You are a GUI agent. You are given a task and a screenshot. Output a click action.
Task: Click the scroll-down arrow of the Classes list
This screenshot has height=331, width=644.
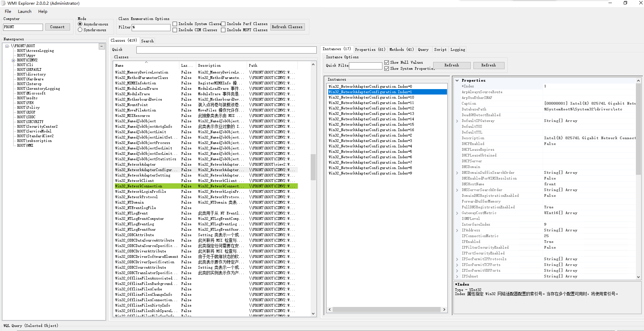point(313,314)
